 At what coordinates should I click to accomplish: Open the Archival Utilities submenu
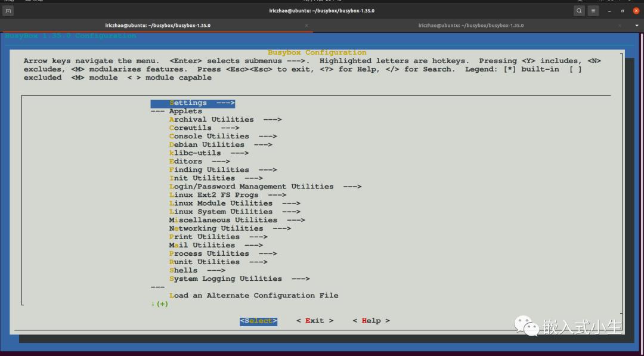225,119
